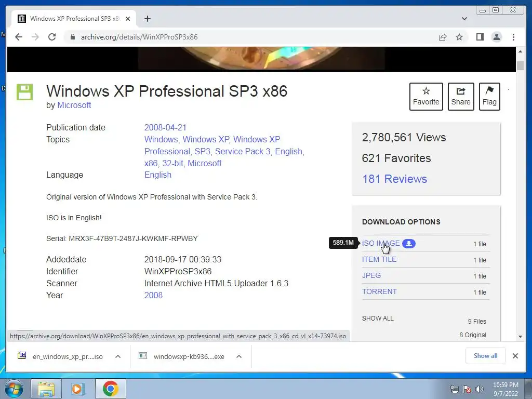
Task: Click the Share button on the item
Action: [x=461, y=97]
